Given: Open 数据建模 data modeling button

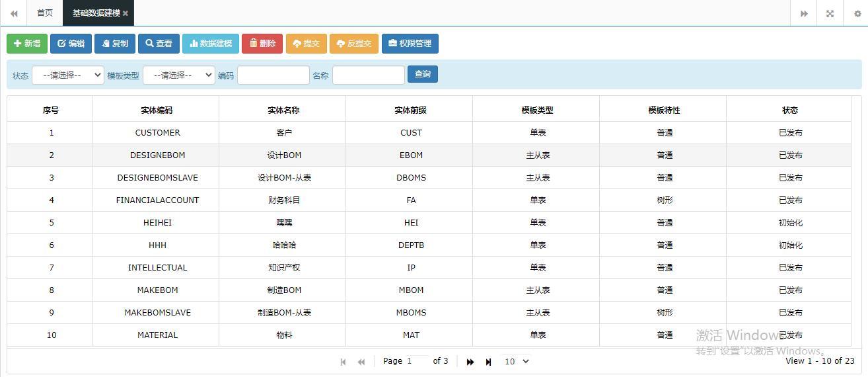Looking at the screenshot, I should (211, 44).
